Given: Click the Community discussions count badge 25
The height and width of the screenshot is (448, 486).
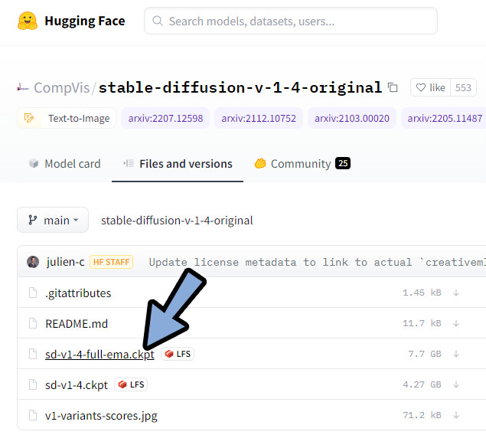Looking at the screenshot, I should tap(343, 163).
